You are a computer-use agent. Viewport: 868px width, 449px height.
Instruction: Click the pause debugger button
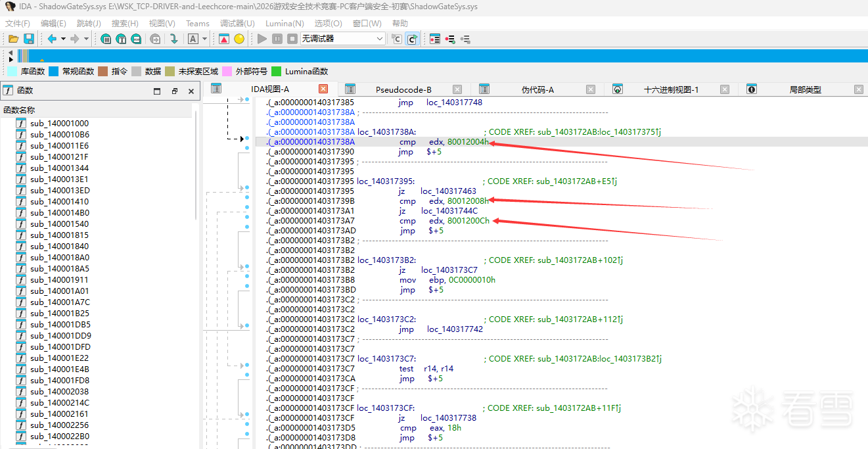pos(277,39)
